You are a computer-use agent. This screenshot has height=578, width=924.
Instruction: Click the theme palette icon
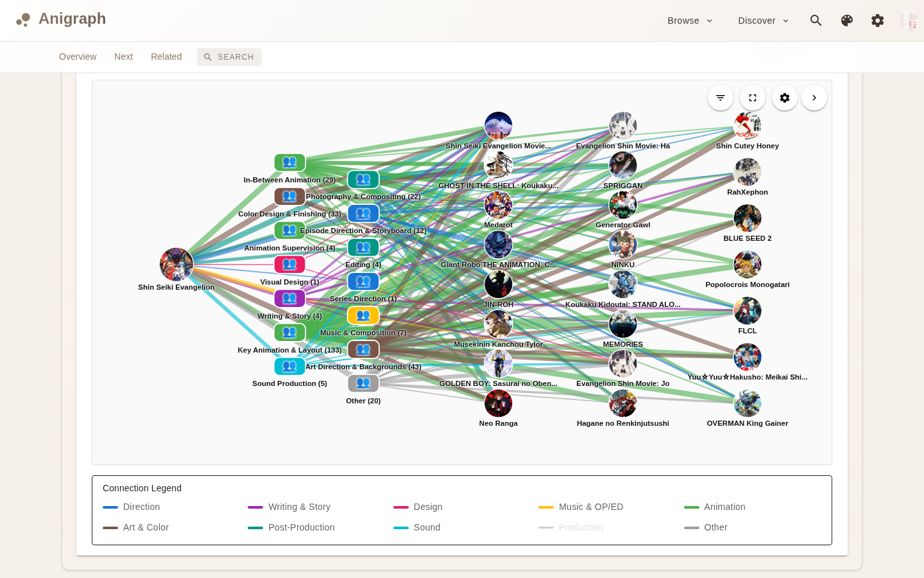click(847, 21)
